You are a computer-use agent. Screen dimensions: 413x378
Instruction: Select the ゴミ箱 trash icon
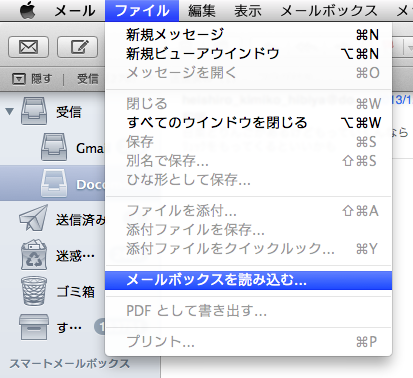click(34, 291)
